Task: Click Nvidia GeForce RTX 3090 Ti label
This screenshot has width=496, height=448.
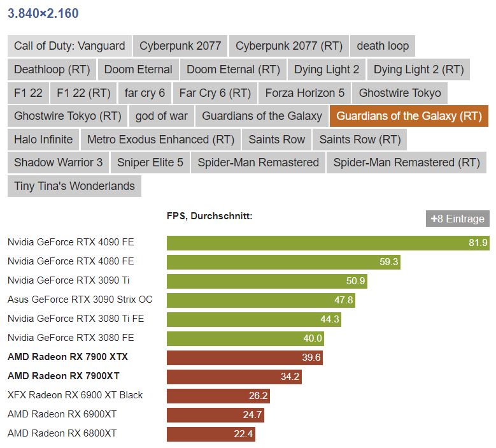Action: point(69,280)
